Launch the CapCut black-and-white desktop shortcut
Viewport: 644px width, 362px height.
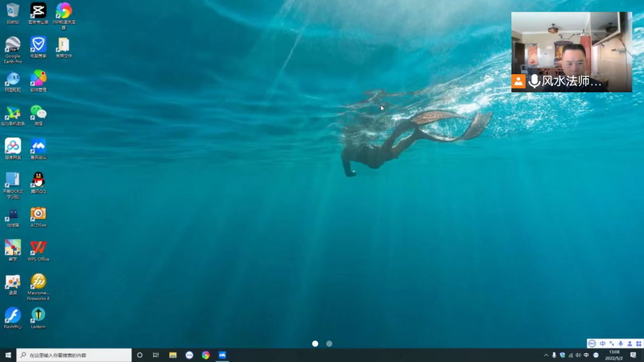point(38,13)
